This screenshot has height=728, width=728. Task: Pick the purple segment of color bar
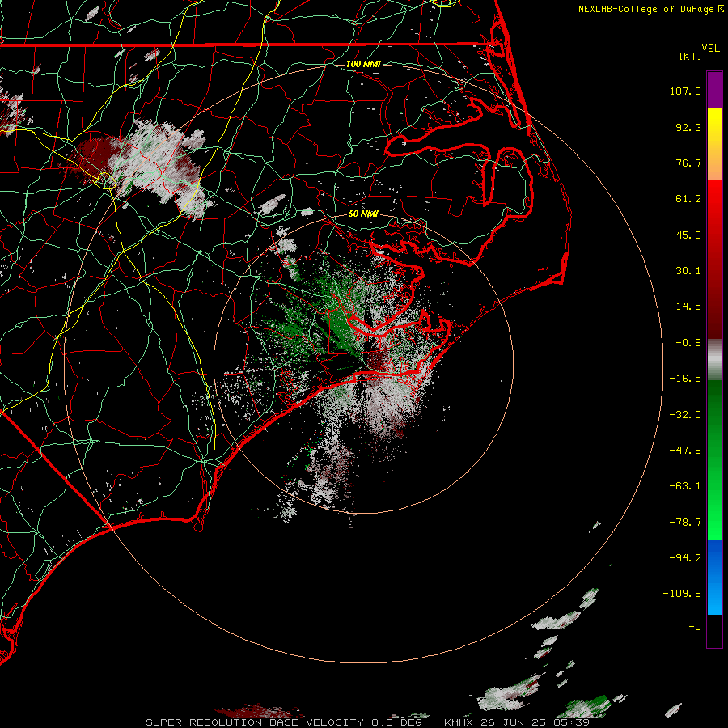(x=714, y=90)
